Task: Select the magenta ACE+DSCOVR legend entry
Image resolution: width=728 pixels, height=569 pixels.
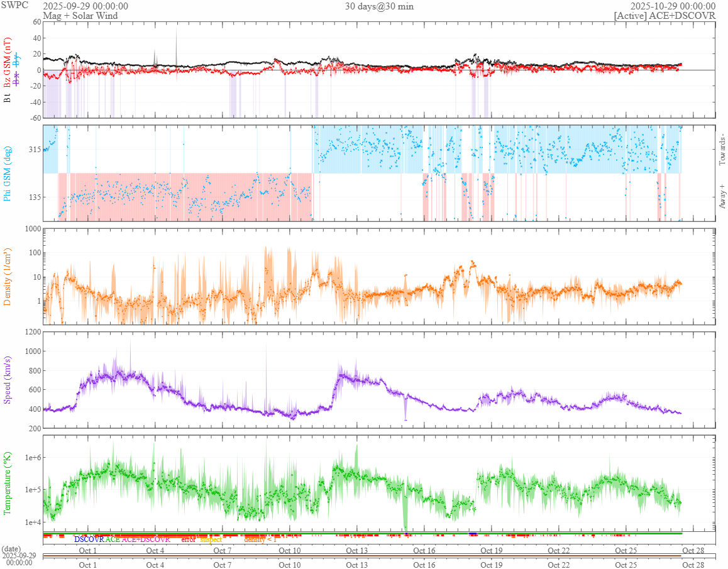Action: pos(146,539)
